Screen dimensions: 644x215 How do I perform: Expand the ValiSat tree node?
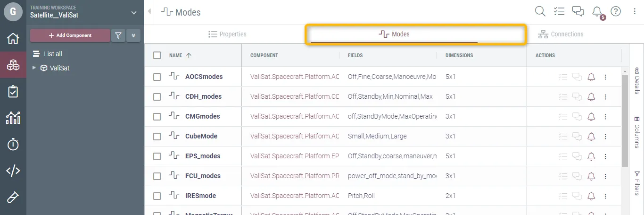coord(34,68)
